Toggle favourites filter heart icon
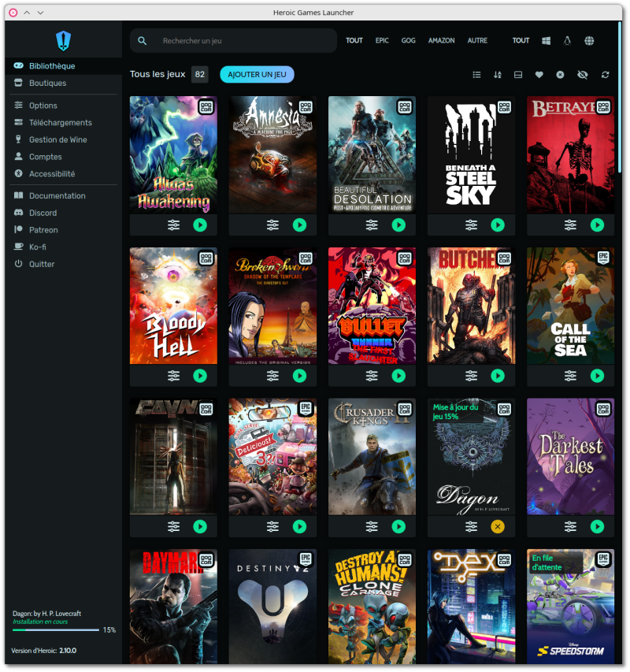The image size is (630, 672). pyautogui.click(x=539, y=75)
